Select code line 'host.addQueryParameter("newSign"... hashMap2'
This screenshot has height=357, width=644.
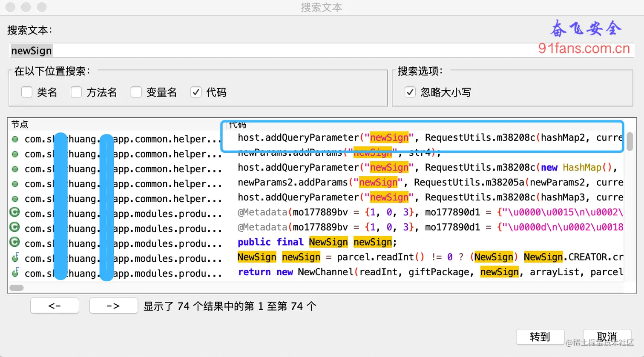click(430, 137)
